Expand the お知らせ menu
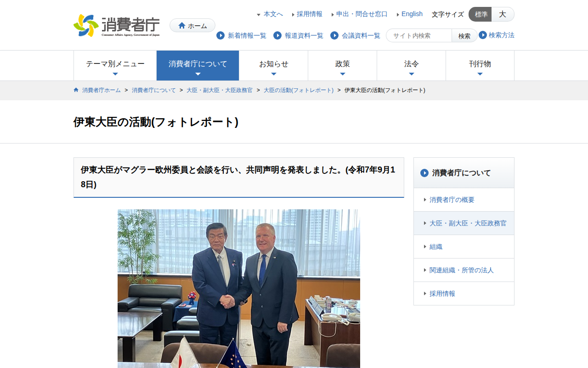 [274, 66]
